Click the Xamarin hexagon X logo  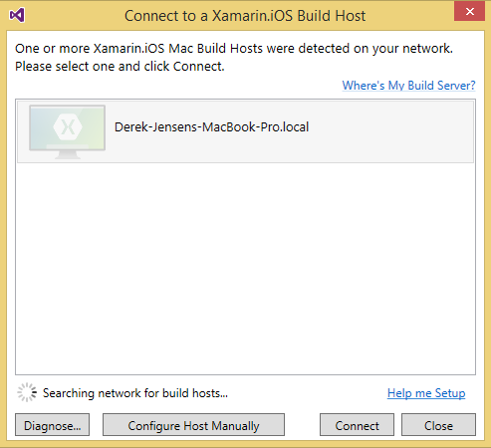68,127
